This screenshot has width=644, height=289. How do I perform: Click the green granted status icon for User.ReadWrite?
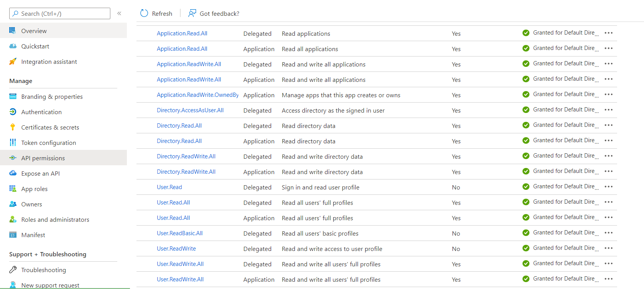tap(526, 248)
